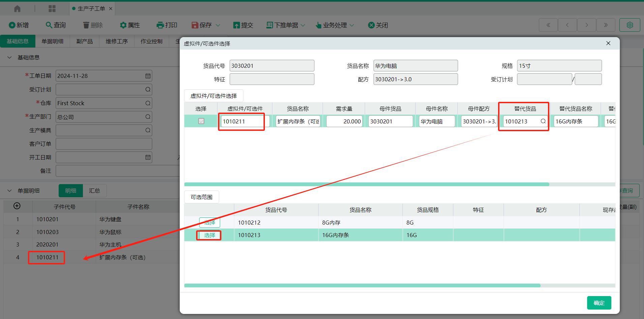Click the upper grid horizontal scrollbar
Image resolution: width=644 pixels, height=319 pixels.
tap(367, 184)
